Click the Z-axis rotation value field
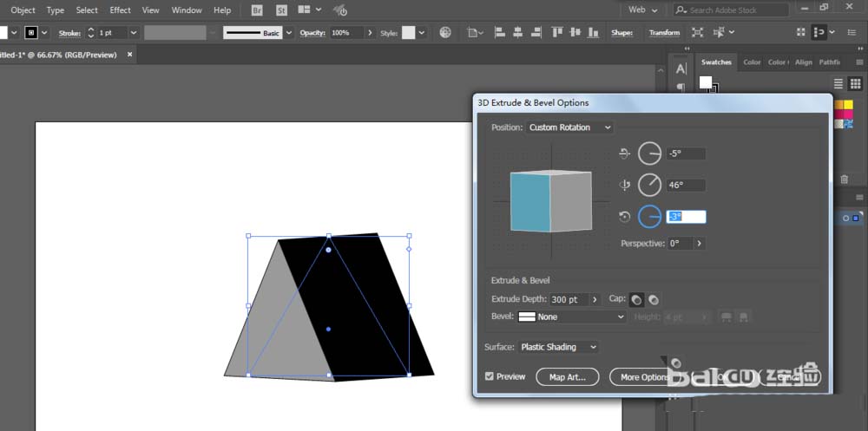Viewport: 868px width, 431px height. pos(687,217)
